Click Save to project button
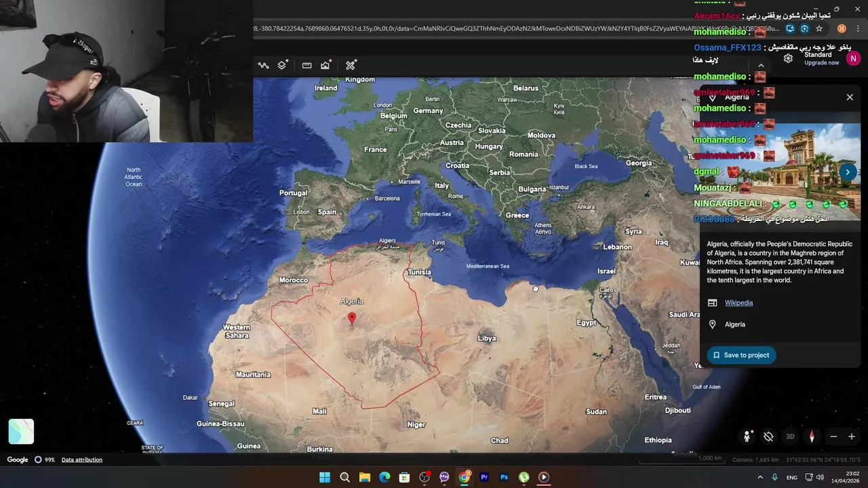This screenshot has height=488, width=868. 741,355
